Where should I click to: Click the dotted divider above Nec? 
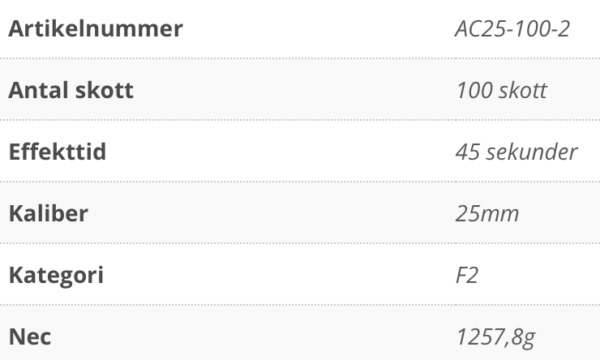pyautogui.click(x=300, y=305)
